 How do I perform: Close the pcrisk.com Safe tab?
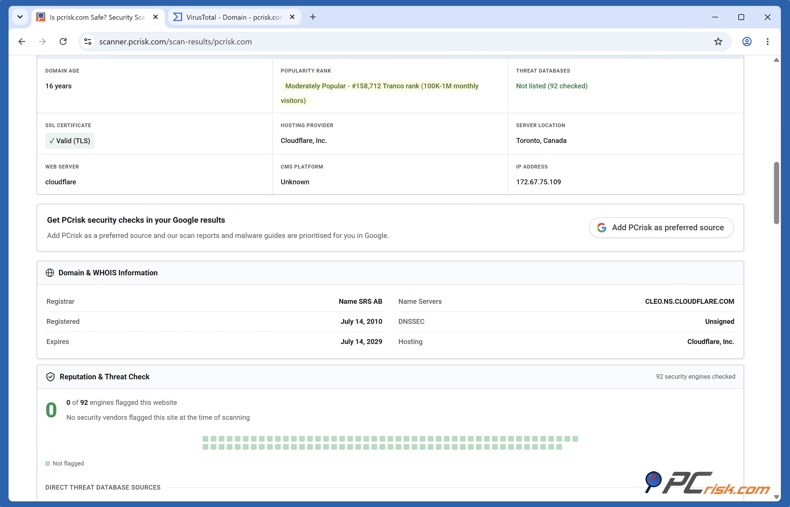pos(156,17)
